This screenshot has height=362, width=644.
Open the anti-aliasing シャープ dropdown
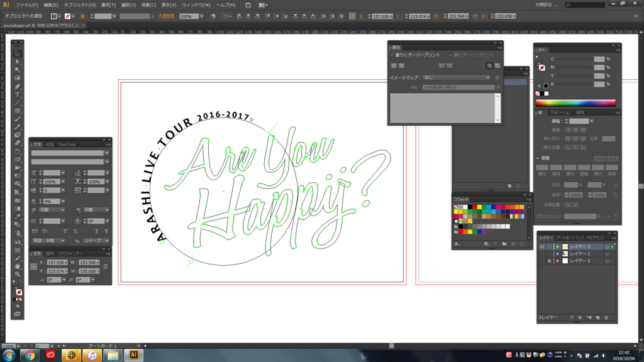point(96,241)
